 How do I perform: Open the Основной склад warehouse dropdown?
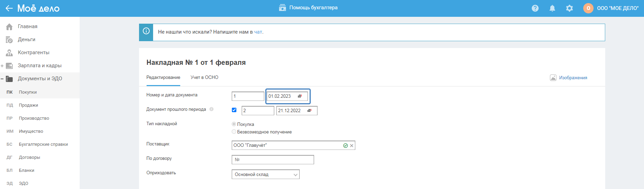point(265,174)
